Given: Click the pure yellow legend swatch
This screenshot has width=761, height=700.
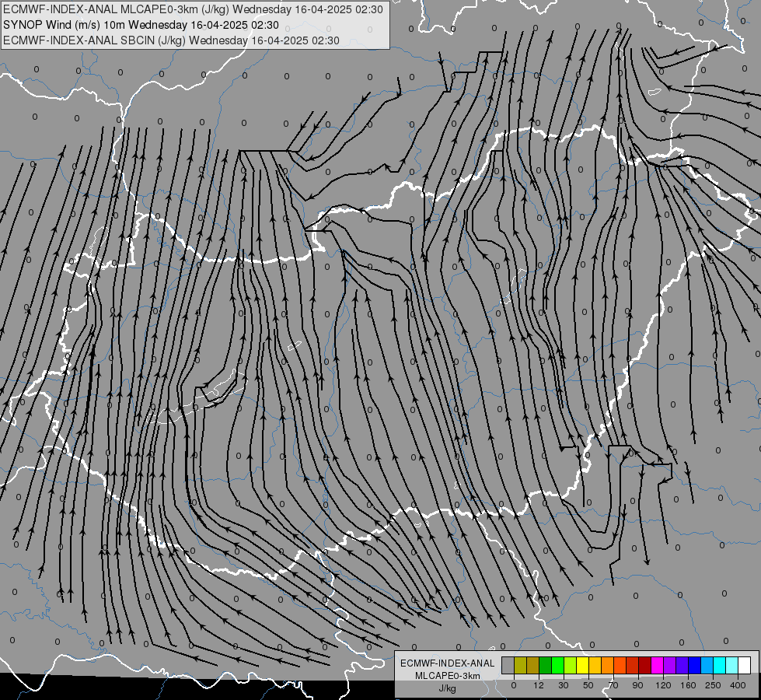Looking at the screenshot, I should [x=582, y=666].
